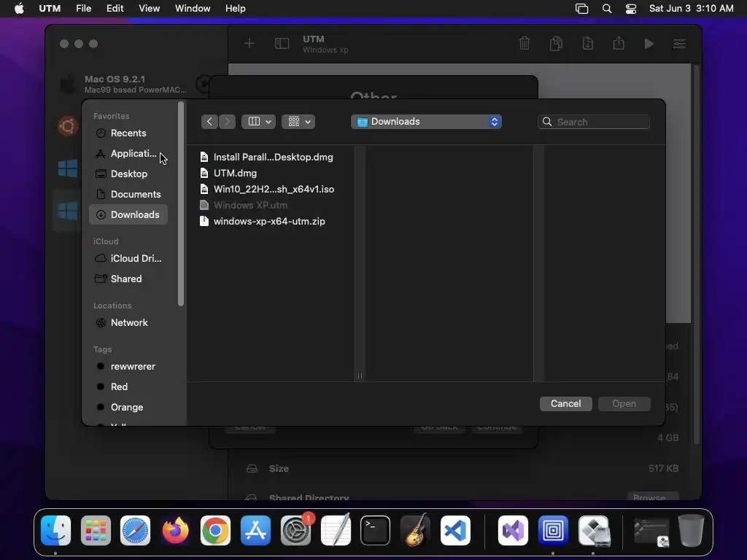Open Control Center in menu bar
The image size is (747, 560).
tap(631, 9)
